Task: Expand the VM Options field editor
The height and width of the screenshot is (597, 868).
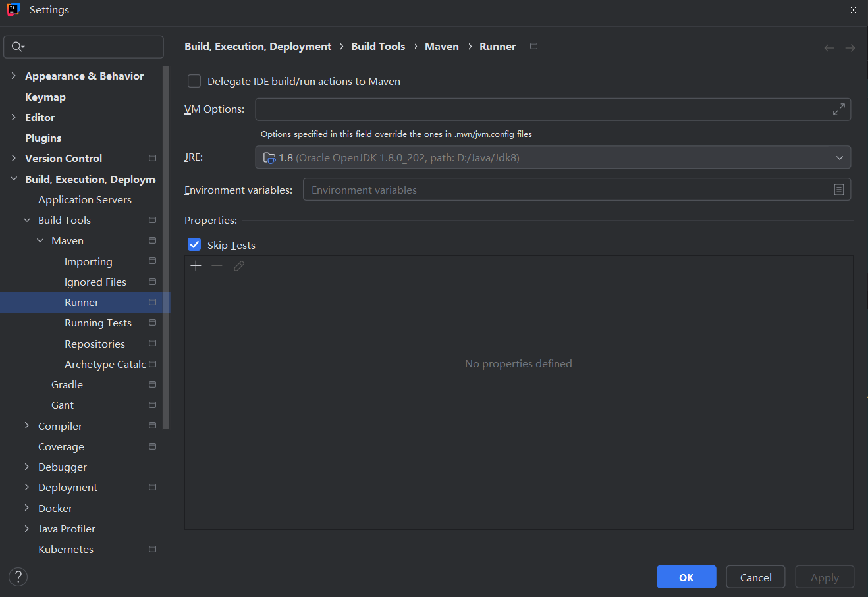Action: pyautogui.click(x=838, y=110)
